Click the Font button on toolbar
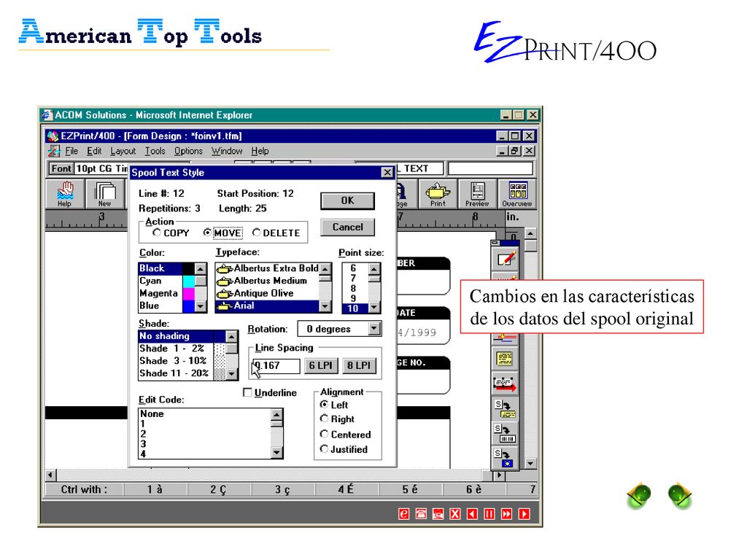 pos(61,168)
